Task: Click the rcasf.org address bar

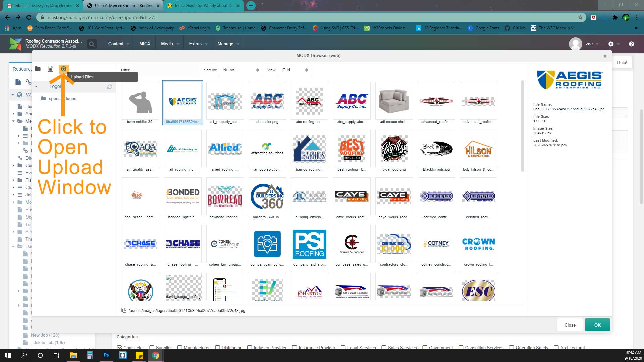Action: tap(311, 17)
